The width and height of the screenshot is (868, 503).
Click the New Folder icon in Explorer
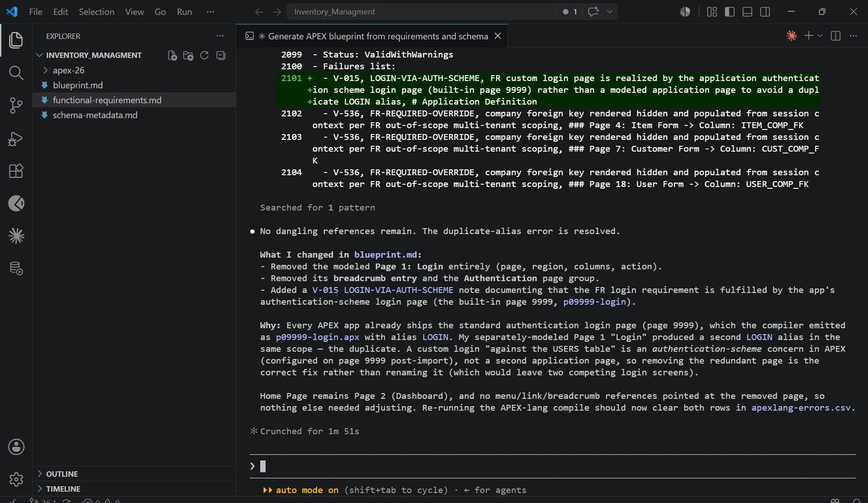(x=188, y=55)
